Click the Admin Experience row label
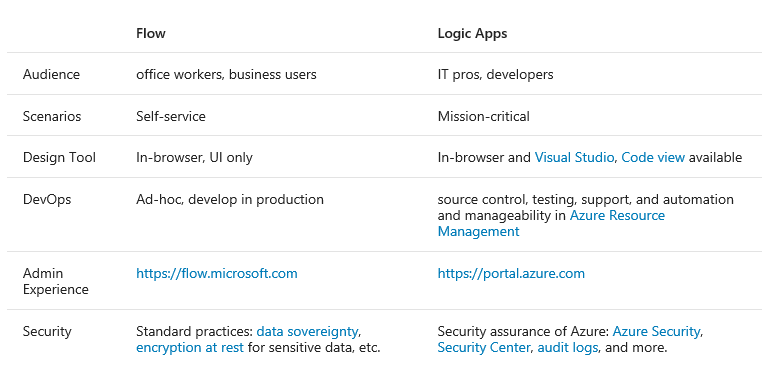 coord(55,281)
